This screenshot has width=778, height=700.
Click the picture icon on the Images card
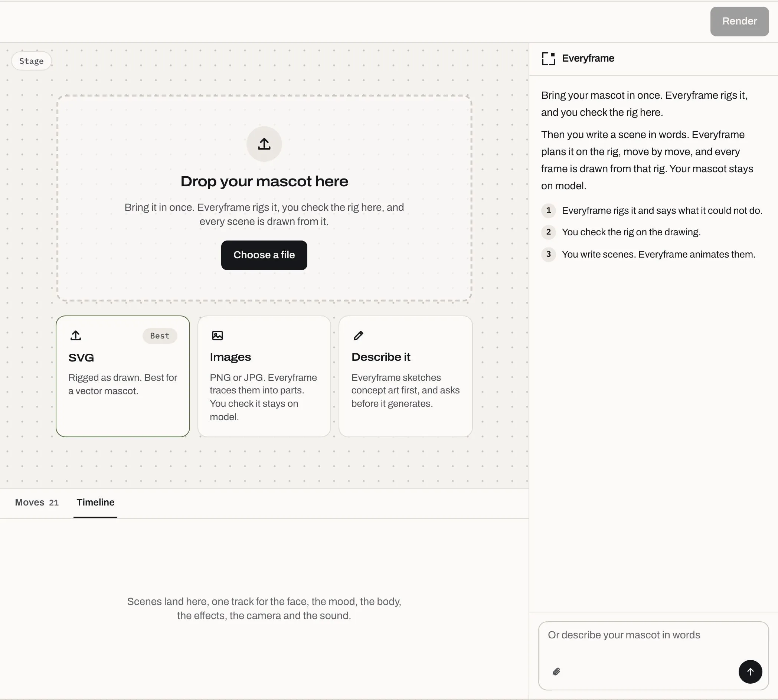(x=217, y=336)
